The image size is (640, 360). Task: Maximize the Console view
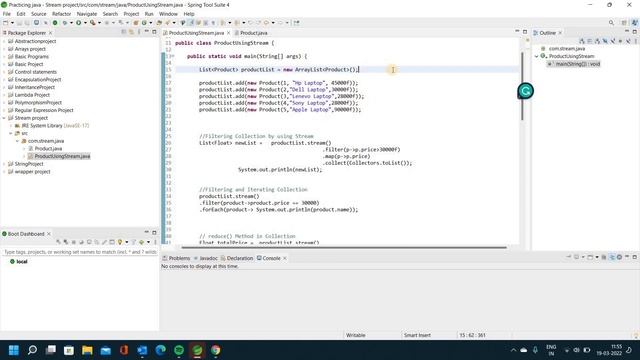coord(634,257)
